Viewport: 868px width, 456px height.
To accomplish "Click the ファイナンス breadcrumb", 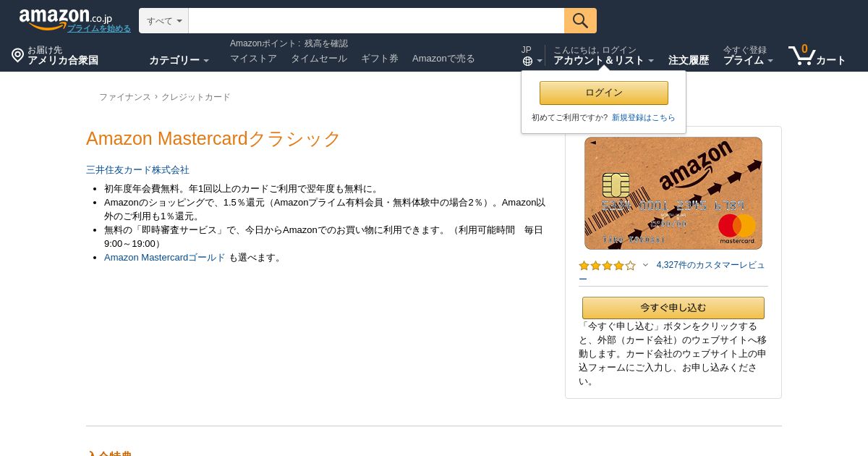I will (x=125, y=97).
